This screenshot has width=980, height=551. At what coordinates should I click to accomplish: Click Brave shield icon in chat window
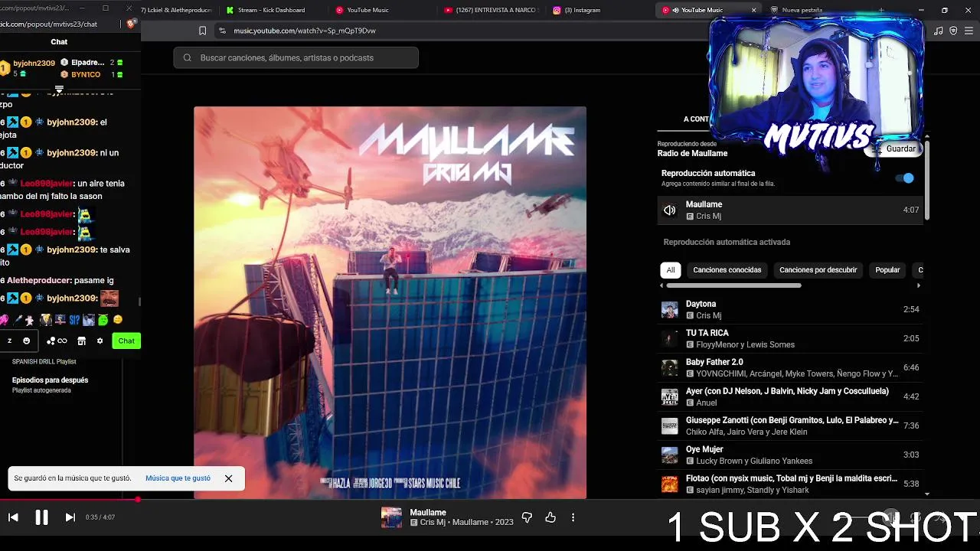[x=130, y=24]
